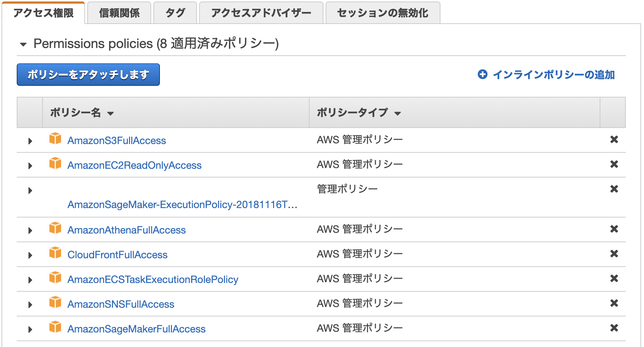Click the インラインポリシーの追加 link

(554, 75)
